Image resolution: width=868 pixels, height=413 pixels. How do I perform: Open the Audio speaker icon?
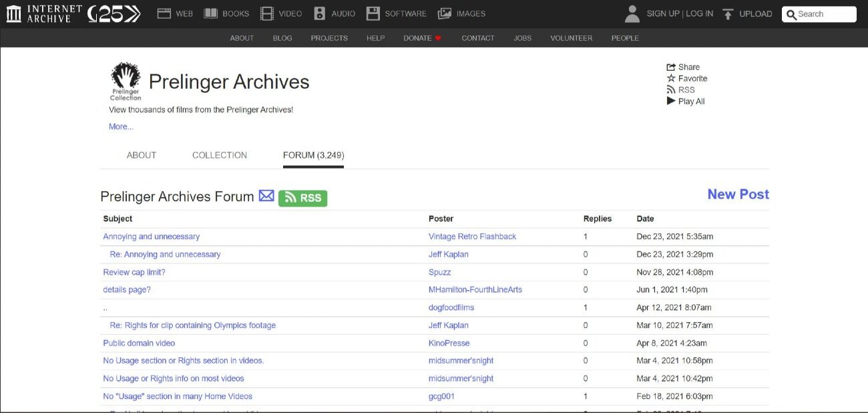[x=320, y=13]
